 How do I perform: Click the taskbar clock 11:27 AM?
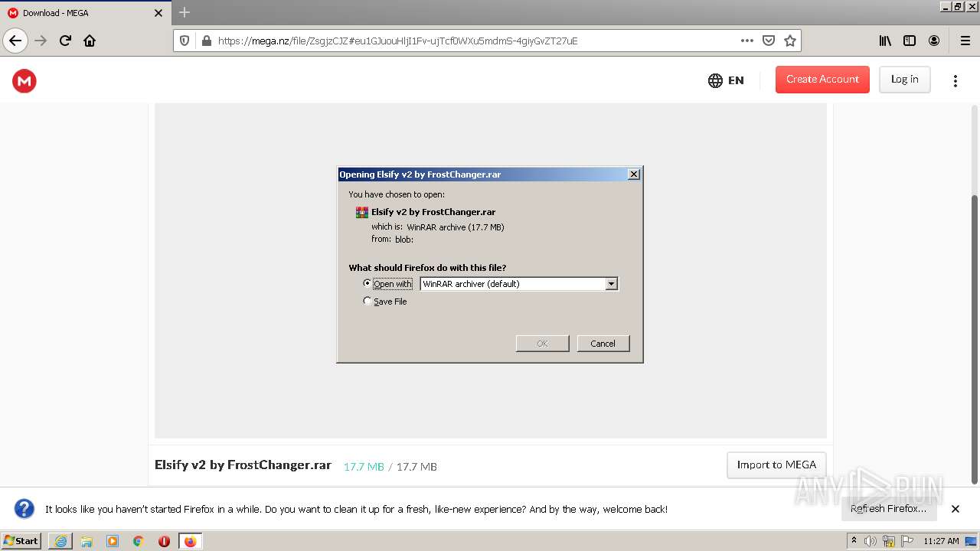pos(941,541)
